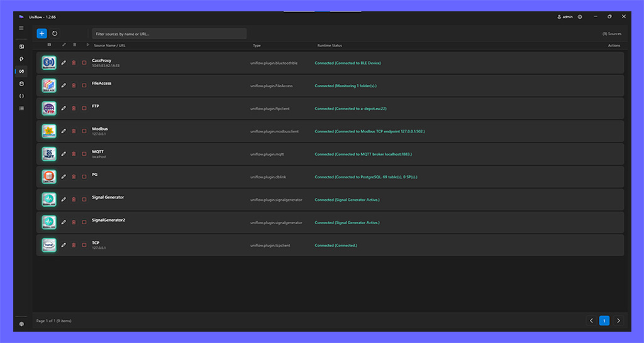The height and width of the screenshot is (343, 644).
Task: Select the Sources link icon in sidebar
Action: click(x=22, y=72)
